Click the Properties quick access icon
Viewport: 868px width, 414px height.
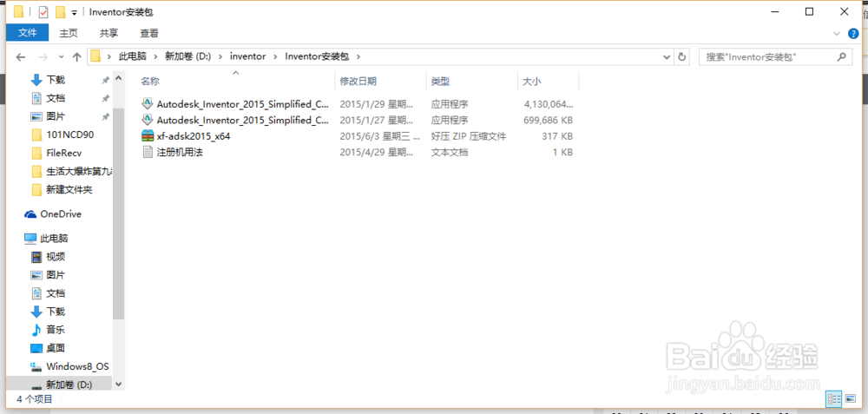[43, 11]
